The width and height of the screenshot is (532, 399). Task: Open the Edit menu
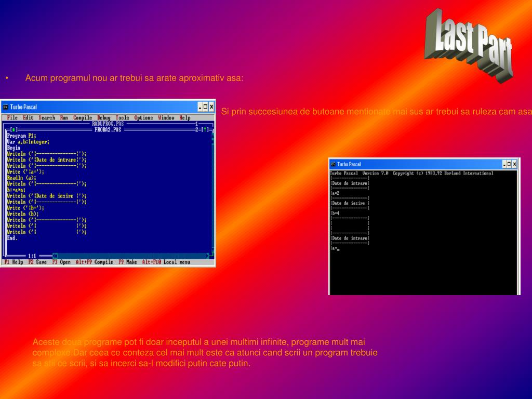(28, 118)
